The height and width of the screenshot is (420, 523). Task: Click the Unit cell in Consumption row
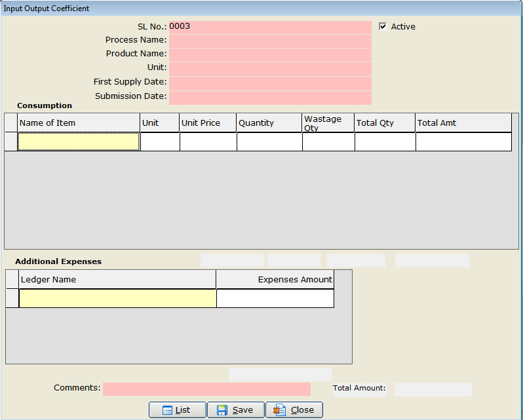tap(160, 142)
